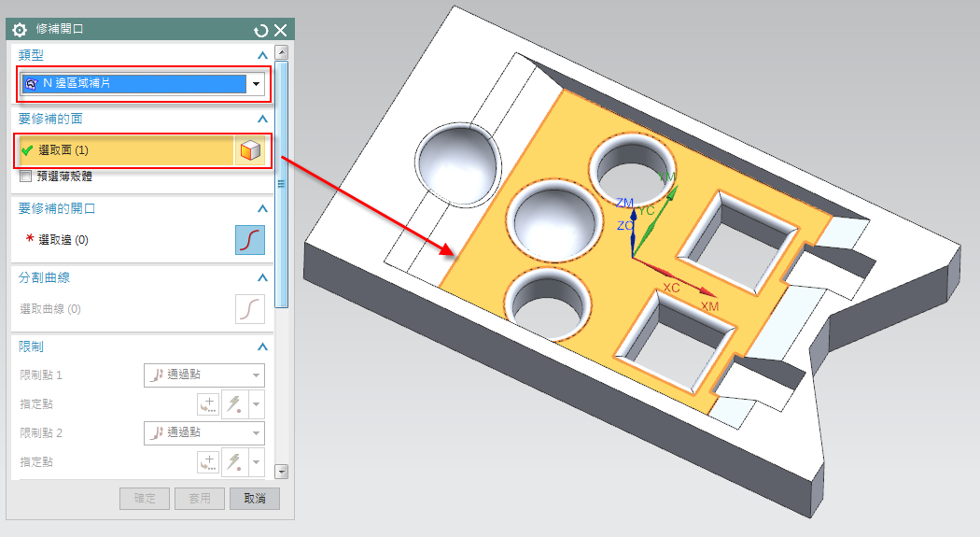The image size is (980, 537).
Task: Open the point type arrow under 限制點 1
Action: click(257, 404)
